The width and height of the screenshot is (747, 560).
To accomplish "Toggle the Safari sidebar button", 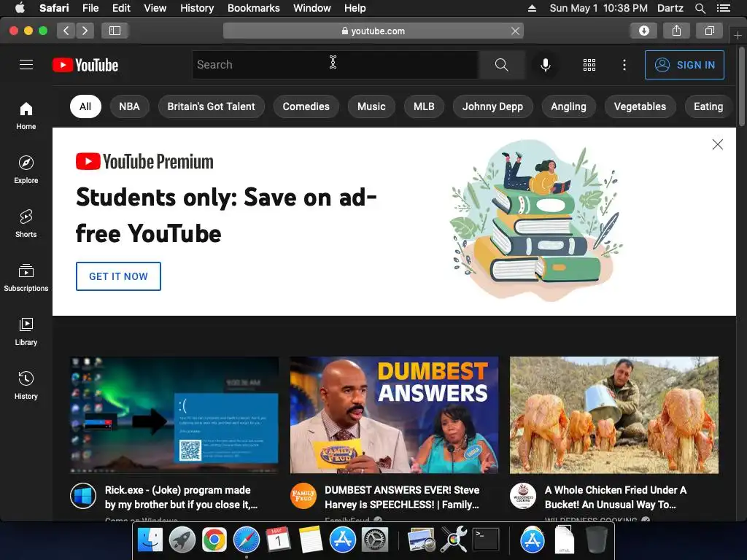I will [115, 31].
